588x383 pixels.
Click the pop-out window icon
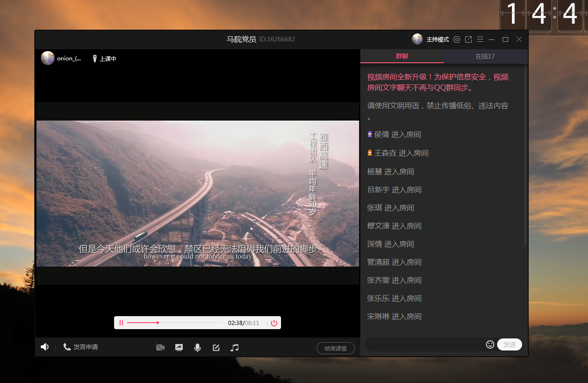click(468, 39)
